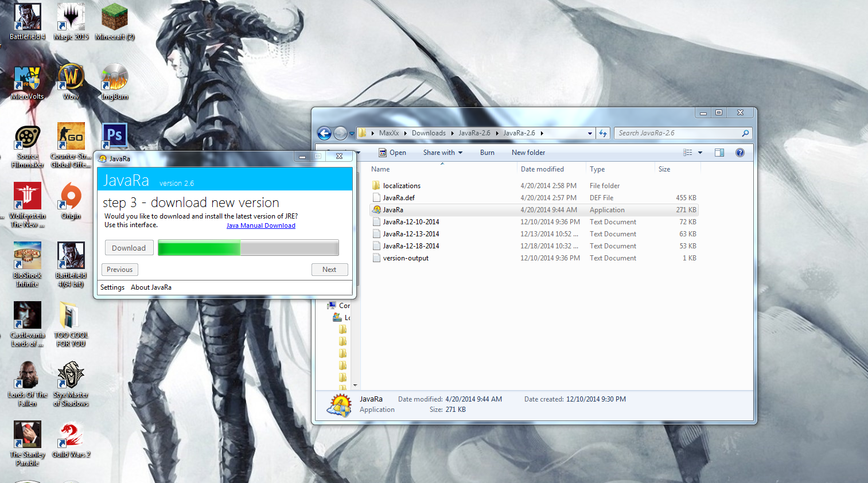868x483 pixels.
Task: Click the green download progress bar
Action: pos(248,248)
